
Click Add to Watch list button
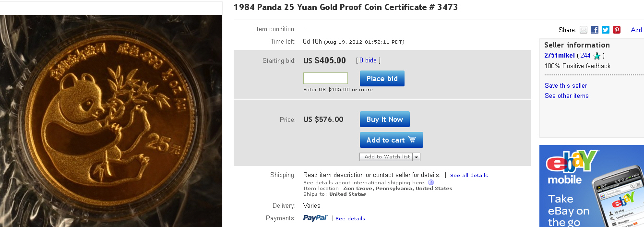(387, 157)
